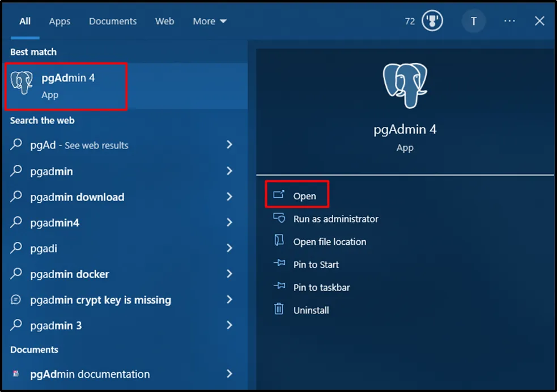Click the Run as administrator shield icon
Viewport: 557px width, 392px height.
[279, 218]
